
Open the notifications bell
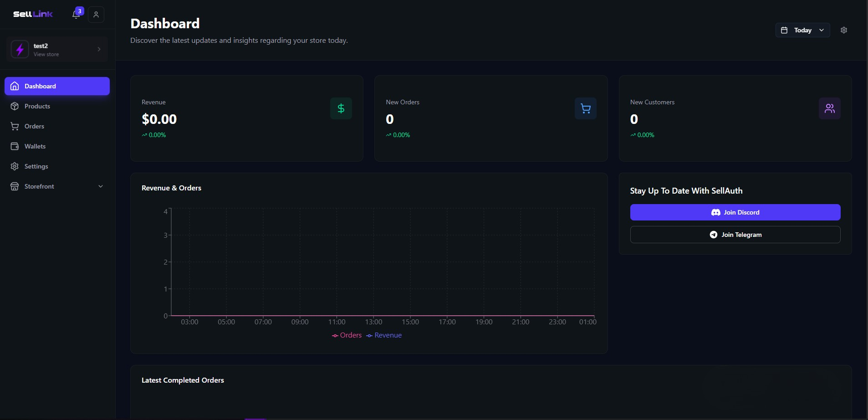click(x=76, y=15)
